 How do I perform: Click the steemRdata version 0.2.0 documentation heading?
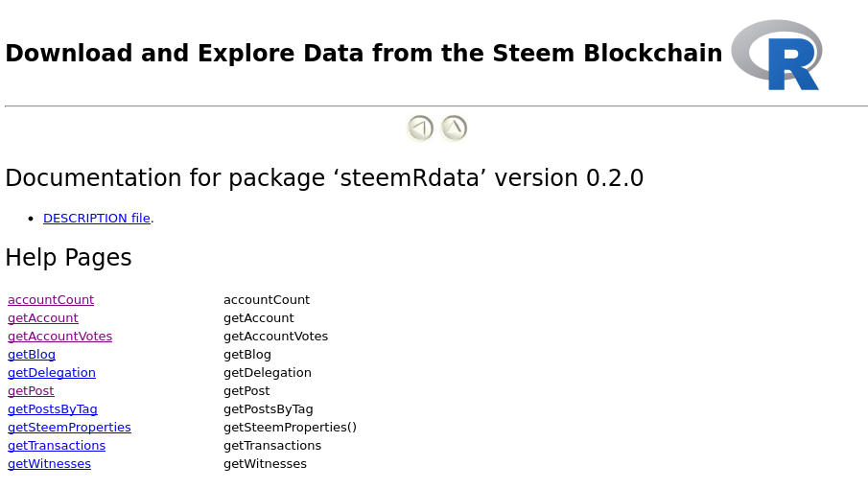point(324,178)
